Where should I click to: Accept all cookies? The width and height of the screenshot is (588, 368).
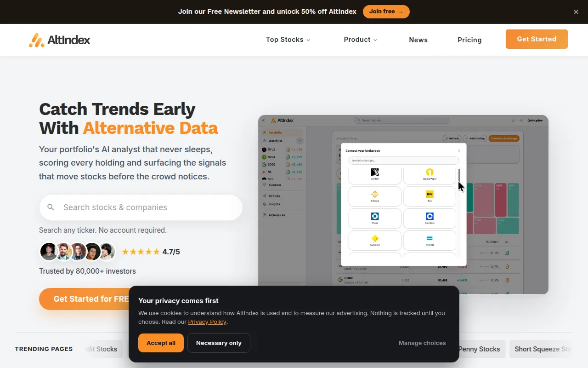(x=161, y=343)
